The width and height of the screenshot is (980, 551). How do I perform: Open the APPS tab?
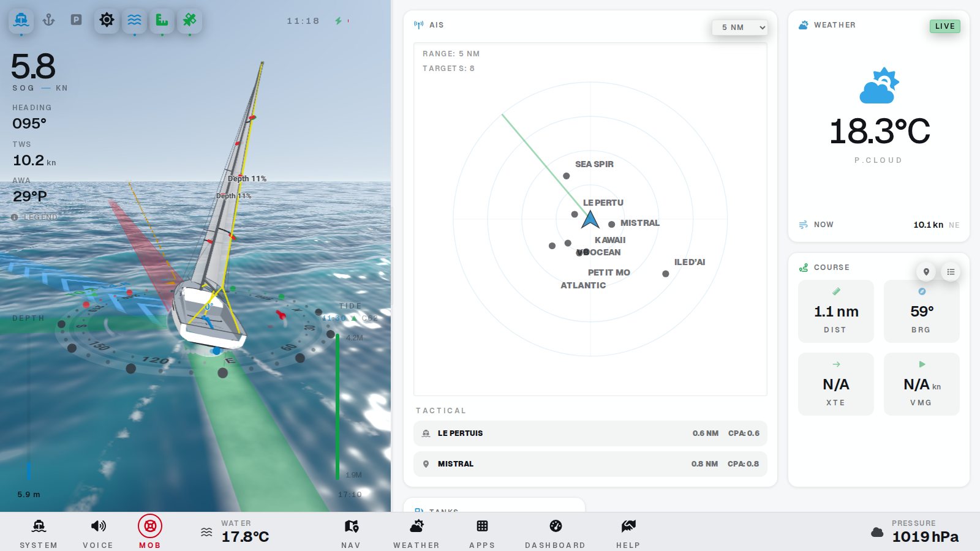click(482, 533)
